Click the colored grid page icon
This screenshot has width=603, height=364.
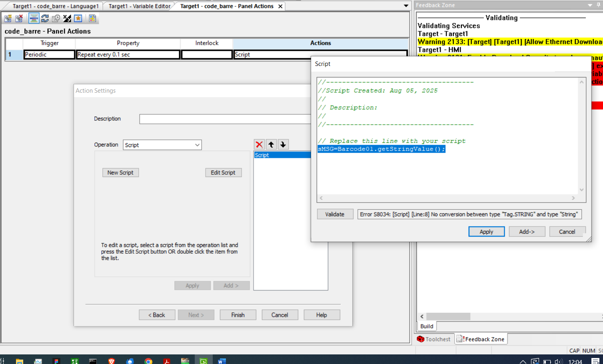click(92, 18)
